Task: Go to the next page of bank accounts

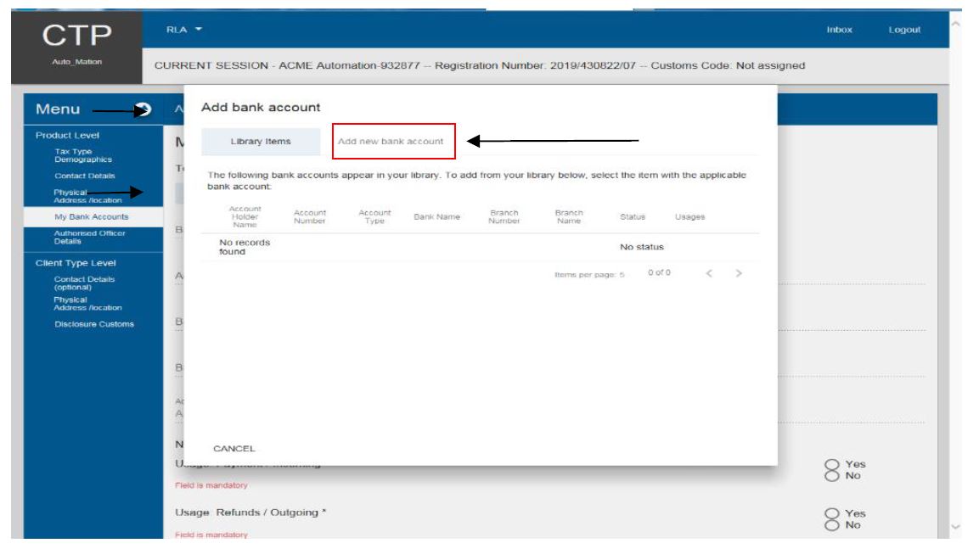Action: (739, 273)
